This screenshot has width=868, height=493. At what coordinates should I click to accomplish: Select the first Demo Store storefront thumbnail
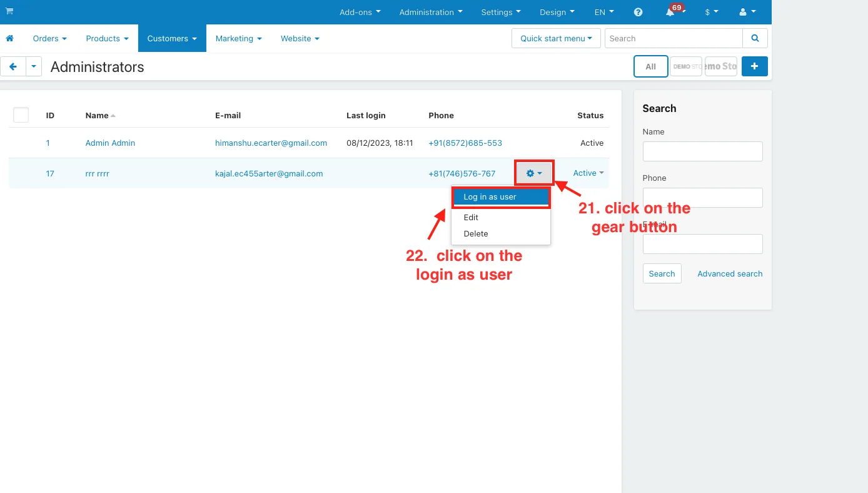pos(686,66)
